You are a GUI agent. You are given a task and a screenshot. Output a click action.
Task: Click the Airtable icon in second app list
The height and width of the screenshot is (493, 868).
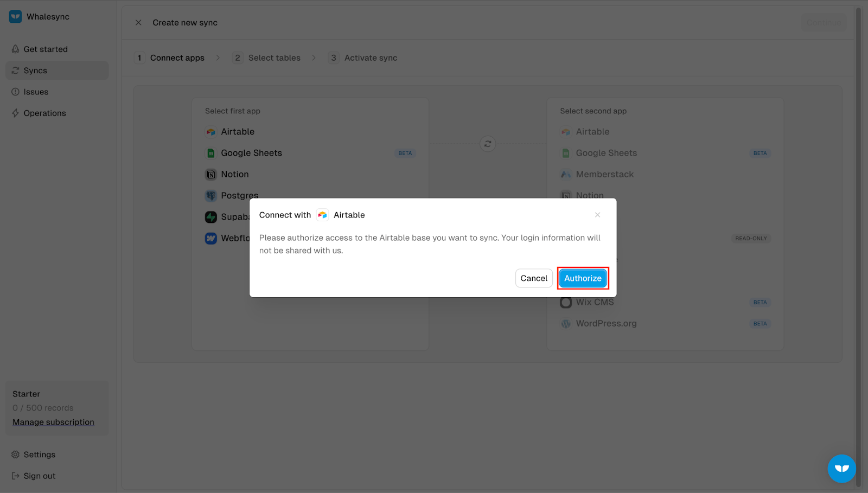coord(566,132)
